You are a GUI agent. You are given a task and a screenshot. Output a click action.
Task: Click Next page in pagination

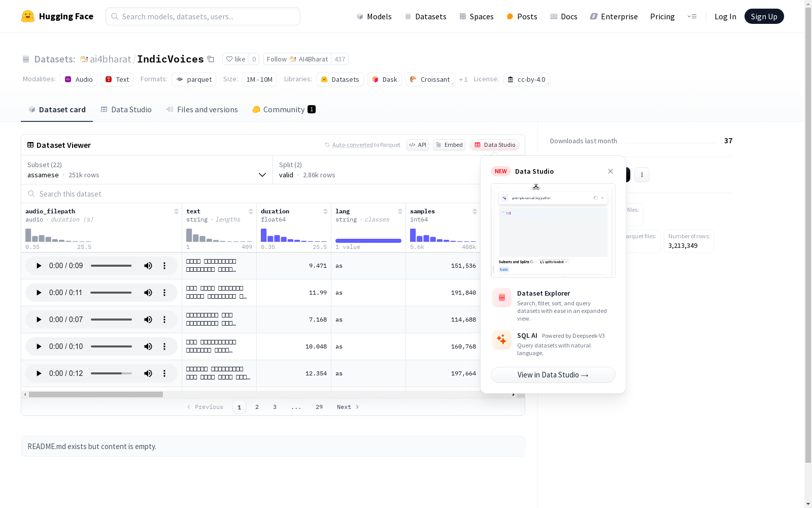348,407
